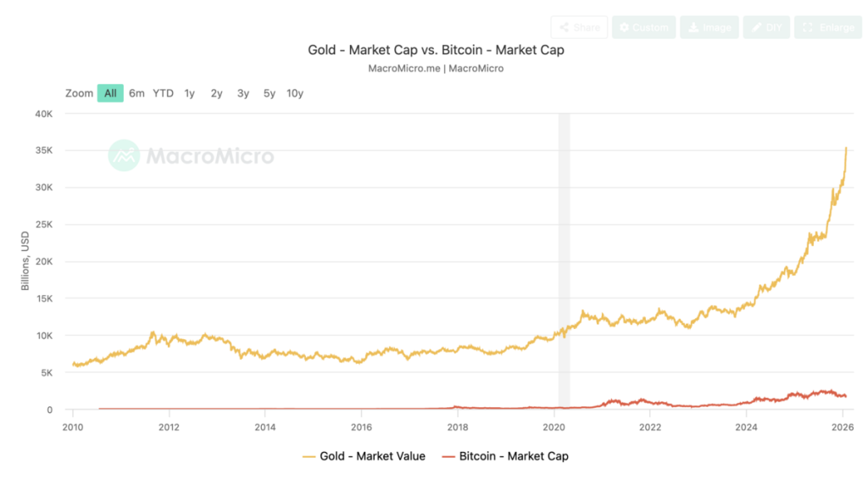Image resolution: width=868 pixels, height=491 pixels.
Task: Click the Billions, USD axis label
Action: [24, 260]
